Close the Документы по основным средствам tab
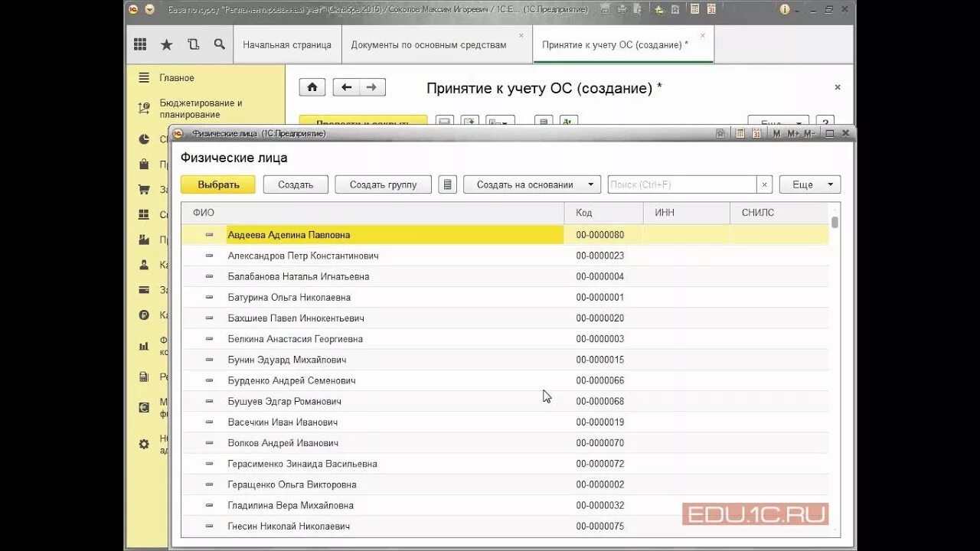This screenshot has height=551, width=980. coord(521,35)
